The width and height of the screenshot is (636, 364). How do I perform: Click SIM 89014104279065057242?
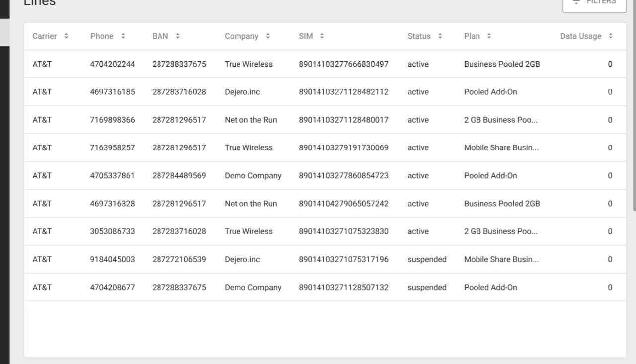[x=343, y=204]
